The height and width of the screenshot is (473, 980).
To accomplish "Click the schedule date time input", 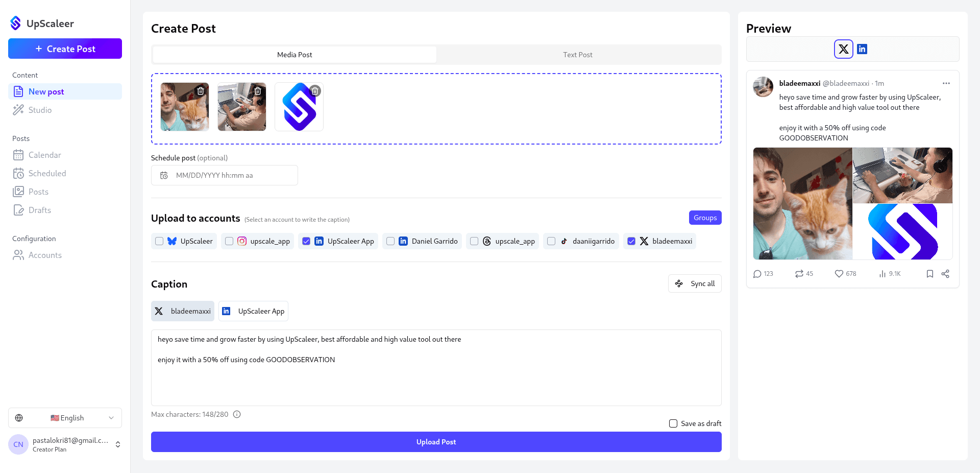I will point(225,175).
